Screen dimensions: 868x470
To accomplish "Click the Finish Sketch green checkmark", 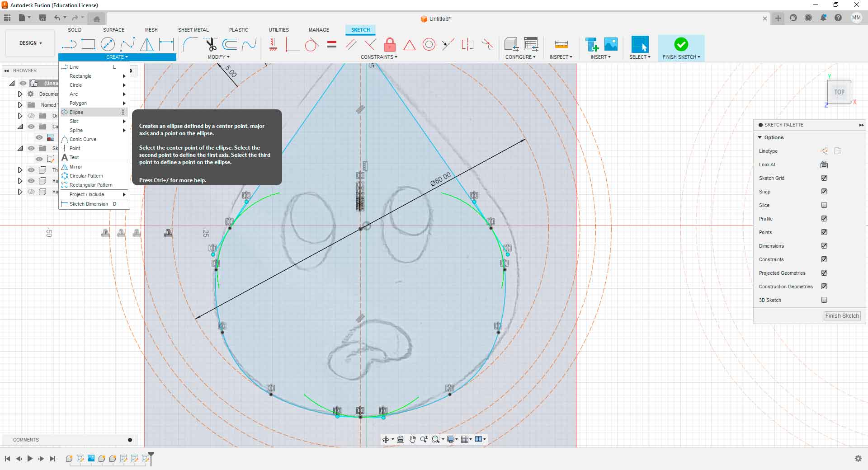I will [x=681, y=44].
